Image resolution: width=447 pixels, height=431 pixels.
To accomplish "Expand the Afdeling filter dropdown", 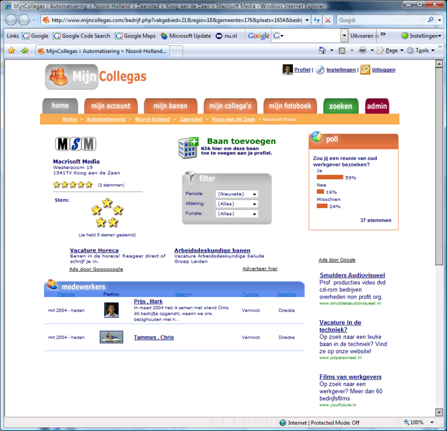I will point(237,204).
